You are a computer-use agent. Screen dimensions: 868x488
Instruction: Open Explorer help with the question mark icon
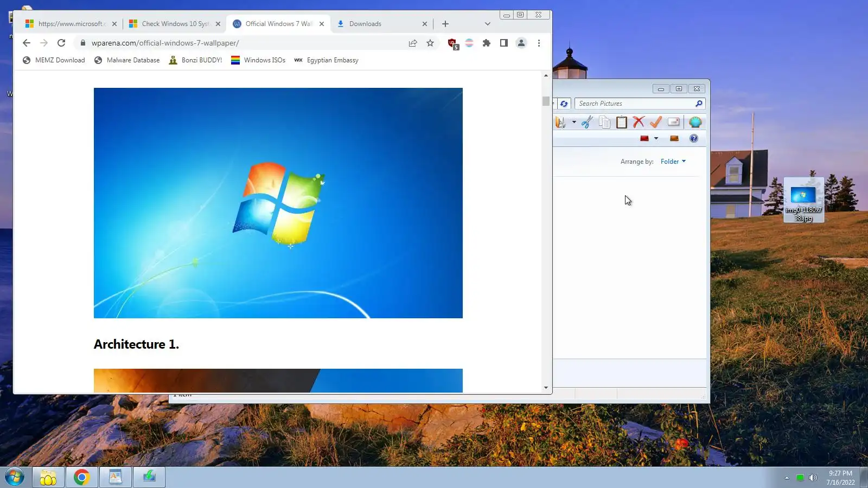[694, 138]
